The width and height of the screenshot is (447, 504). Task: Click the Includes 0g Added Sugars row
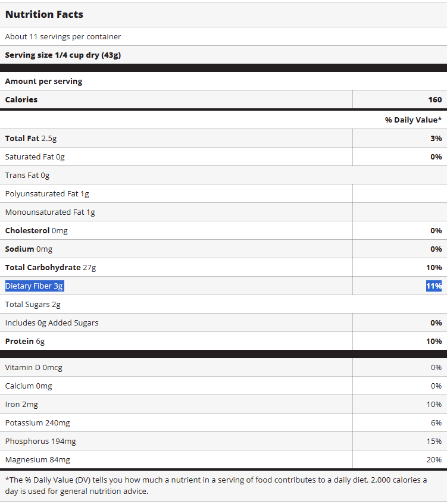(x=52, y=323)
